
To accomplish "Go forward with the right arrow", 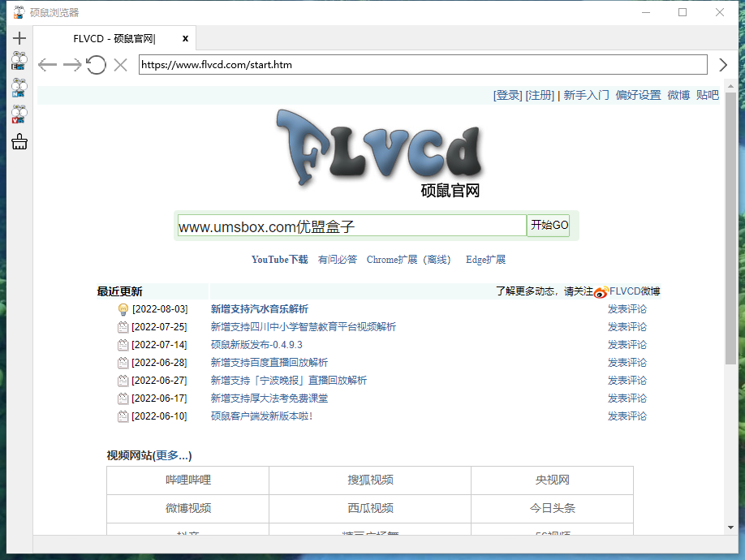I will pos(72,65).
